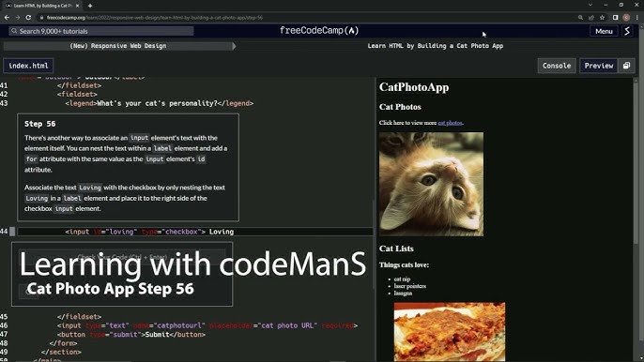This screenshot has width=644, height=362.
Task: Click the search magnifier icon in freeCodeCamp
Action: [x=14, y=31]
